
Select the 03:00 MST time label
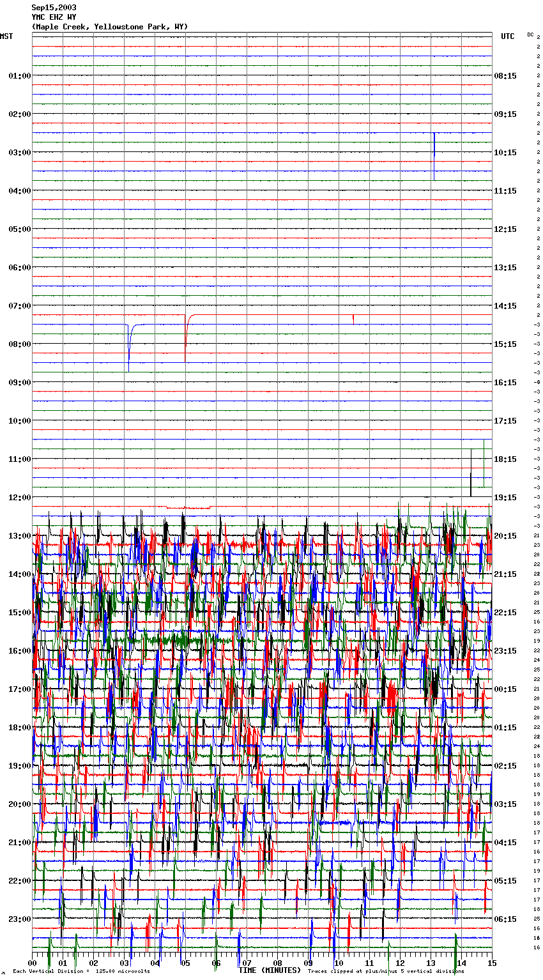point(20,153)
